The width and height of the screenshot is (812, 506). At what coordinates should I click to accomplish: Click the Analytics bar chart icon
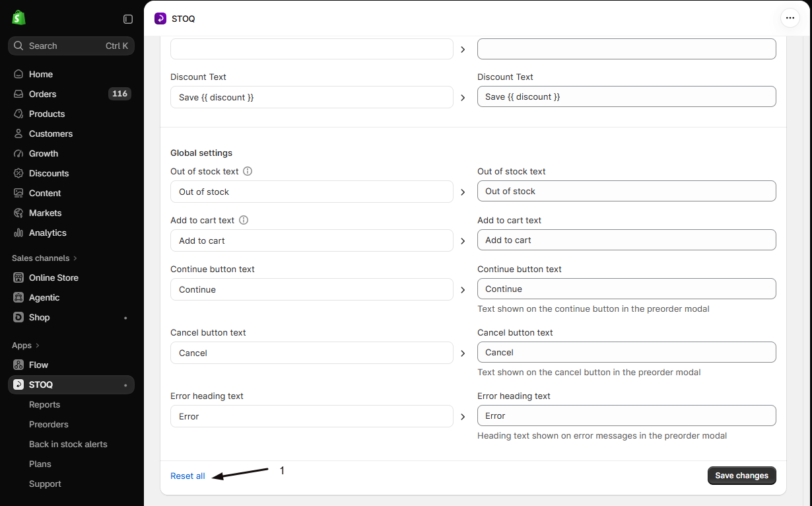[x=18, y=233]
